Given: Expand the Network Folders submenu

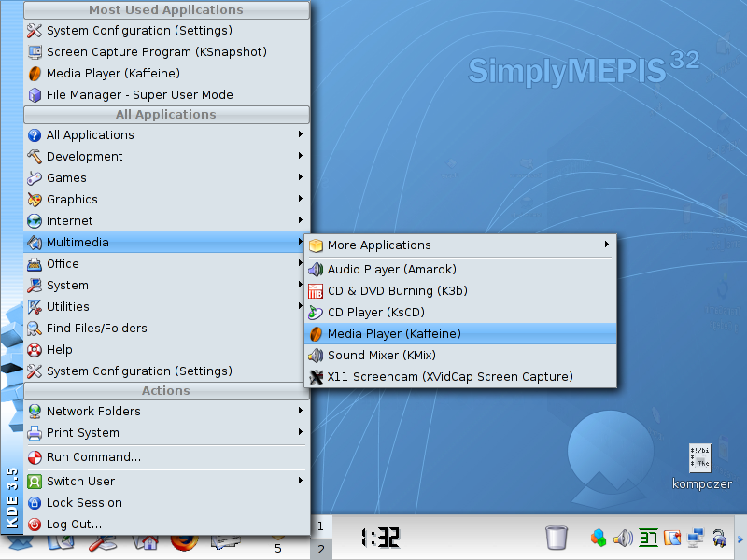Looking at the screenshot, I should click(x=93, y=411).
